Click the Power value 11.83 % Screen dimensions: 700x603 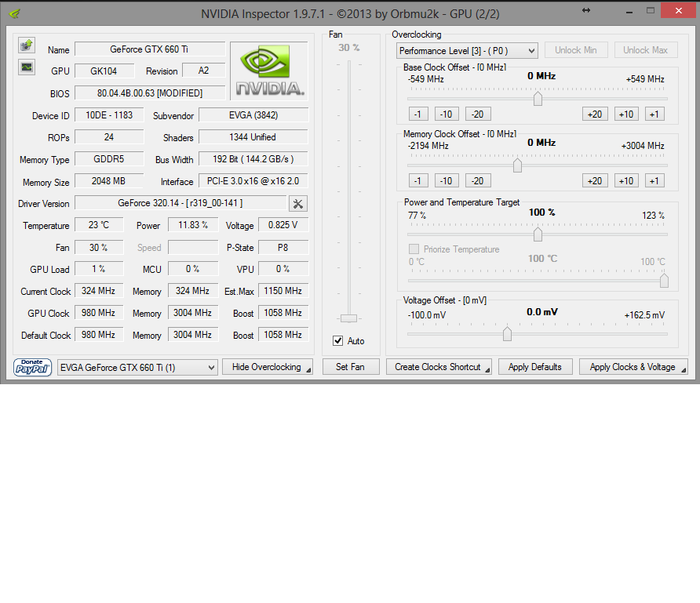[x=193, y=225]
